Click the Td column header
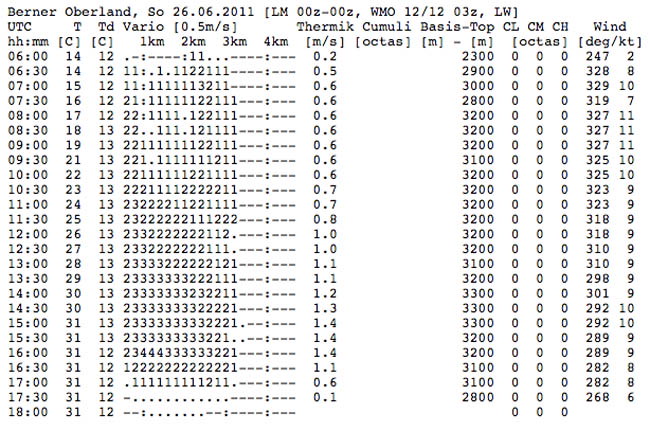The image size is (650, 431). (x=106, y=27)
